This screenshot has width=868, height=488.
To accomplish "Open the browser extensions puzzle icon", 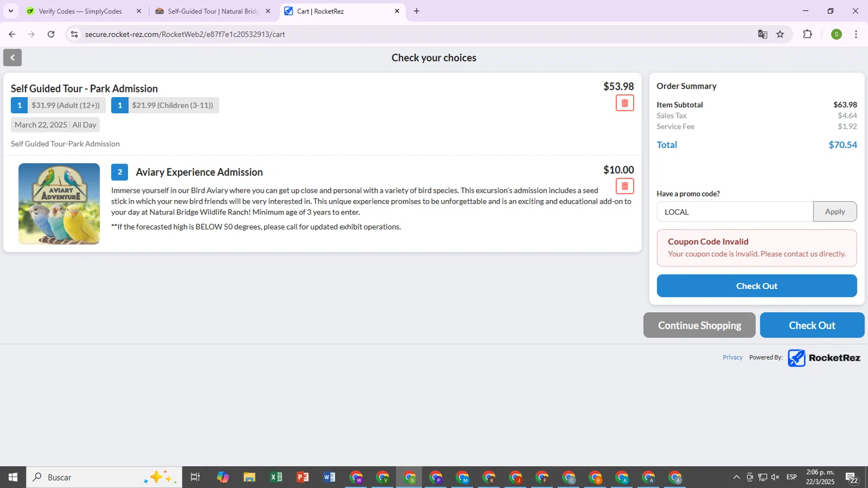I will (808, 34).
